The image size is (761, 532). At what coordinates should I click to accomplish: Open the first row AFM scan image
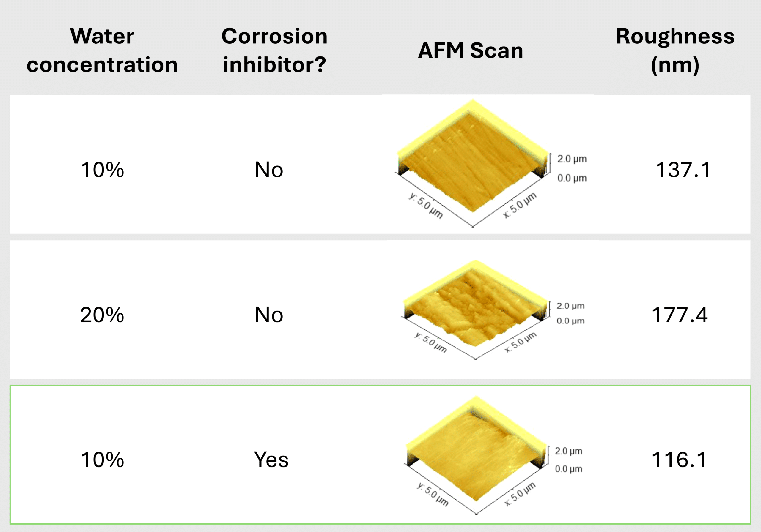[x=491, y=163]
